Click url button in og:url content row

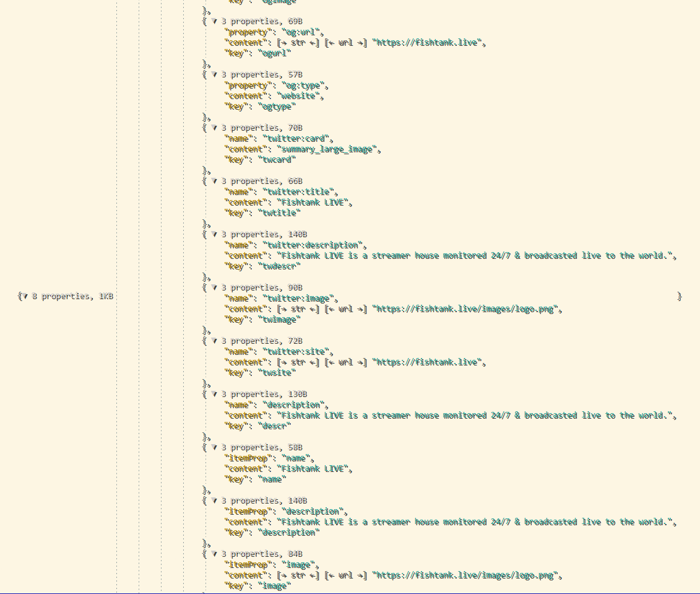(345, 43)
